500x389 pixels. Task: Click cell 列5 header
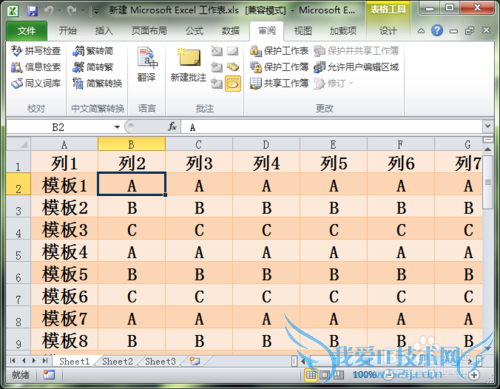[333, 163]
